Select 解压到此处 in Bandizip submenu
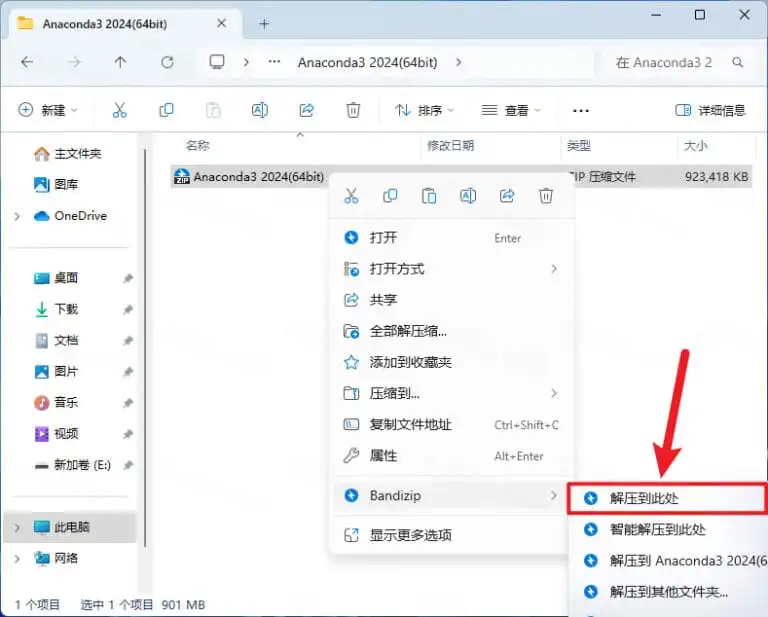This screenshot has height=617, width=768. tap(667, 498)
